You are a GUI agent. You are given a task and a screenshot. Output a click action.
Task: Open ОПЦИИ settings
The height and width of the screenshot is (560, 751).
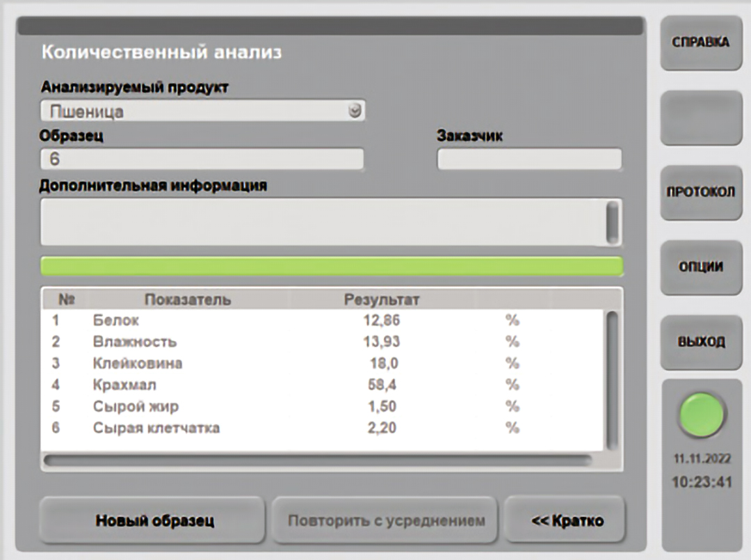tap(701, 266)
